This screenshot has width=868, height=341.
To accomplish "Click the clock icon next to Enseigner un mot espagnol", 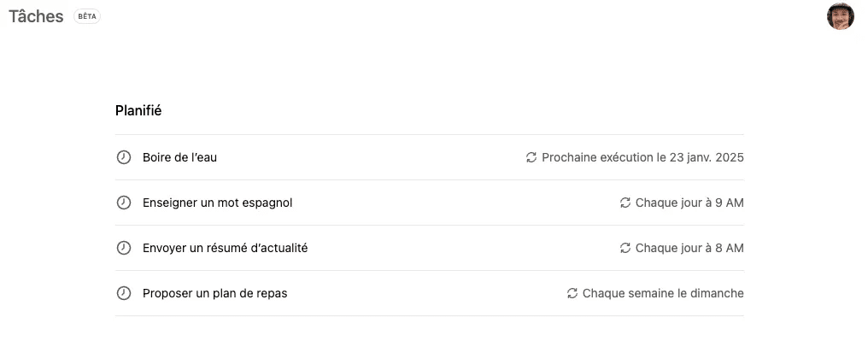I will pyautogui.click(x=123, y=203).
